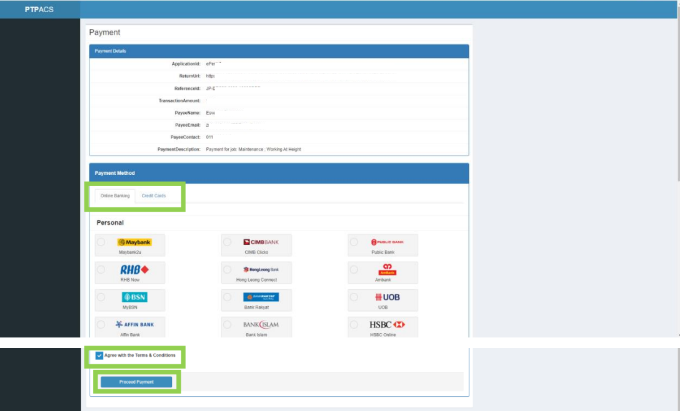The width and height of the screenshot is (680, 411).
Task: Select the Bank Islam radio button
Action: click(227, 324)
